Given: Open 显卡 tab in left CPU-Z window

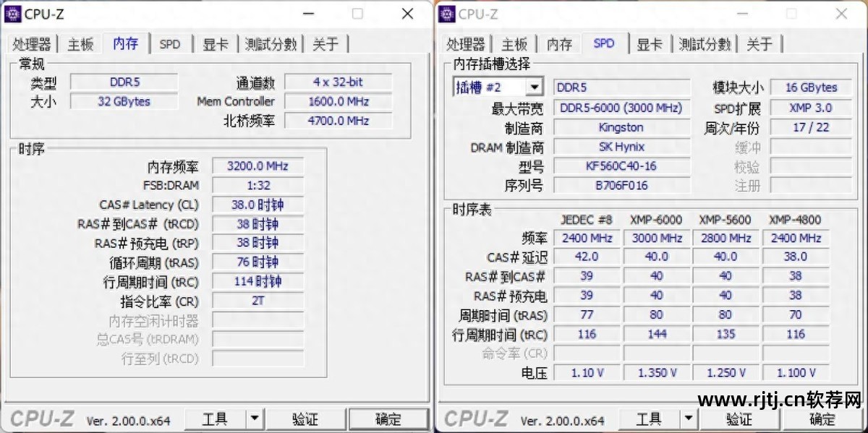Looking at the screenshot, I should (216, 44).
